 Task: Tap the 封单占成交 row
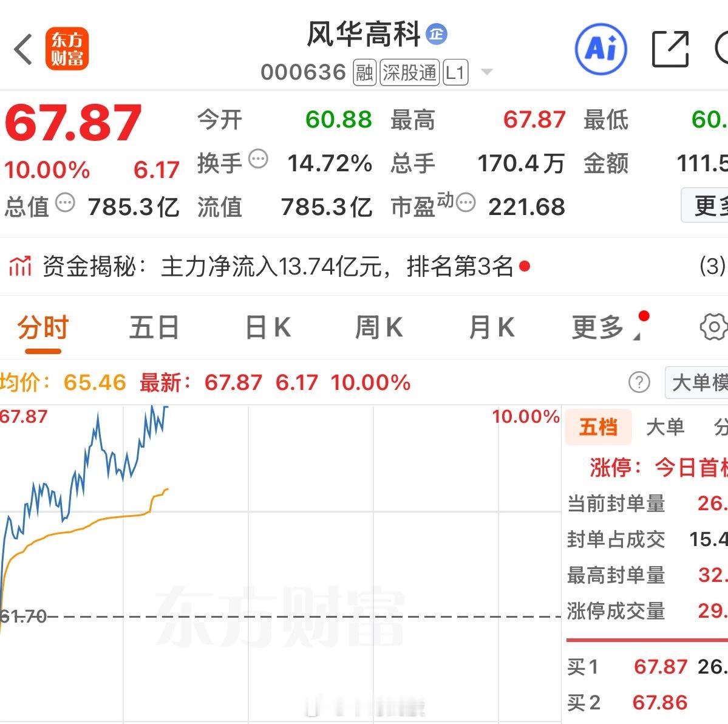coord(647,539)
